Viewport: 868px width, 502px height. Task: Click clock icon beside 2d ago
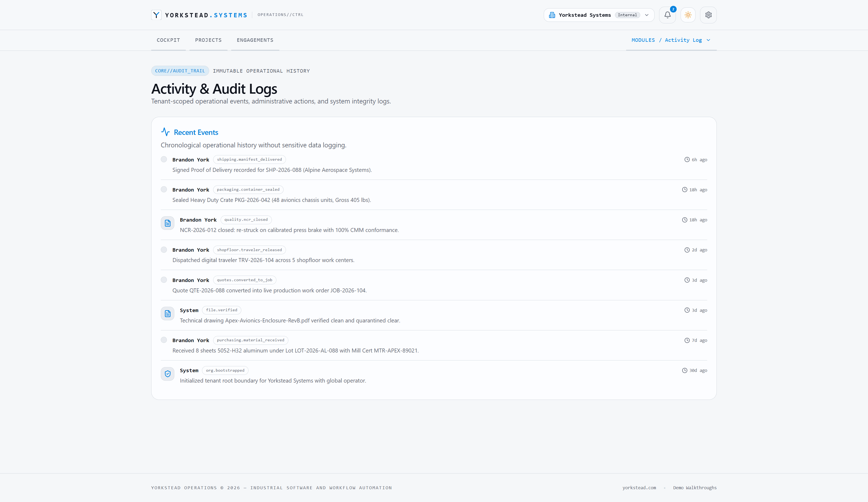pyautogui.click(x=687, y=250)
